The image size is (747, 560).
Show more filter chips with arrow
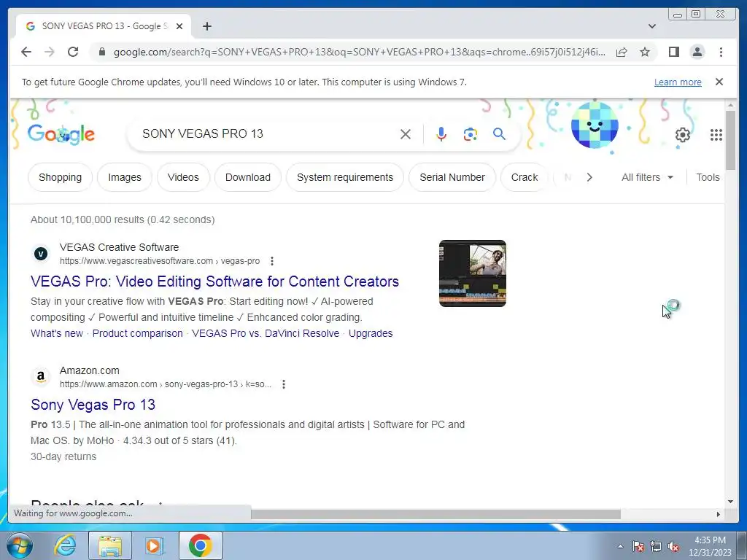pyautogui.click(x=589, y=177)
